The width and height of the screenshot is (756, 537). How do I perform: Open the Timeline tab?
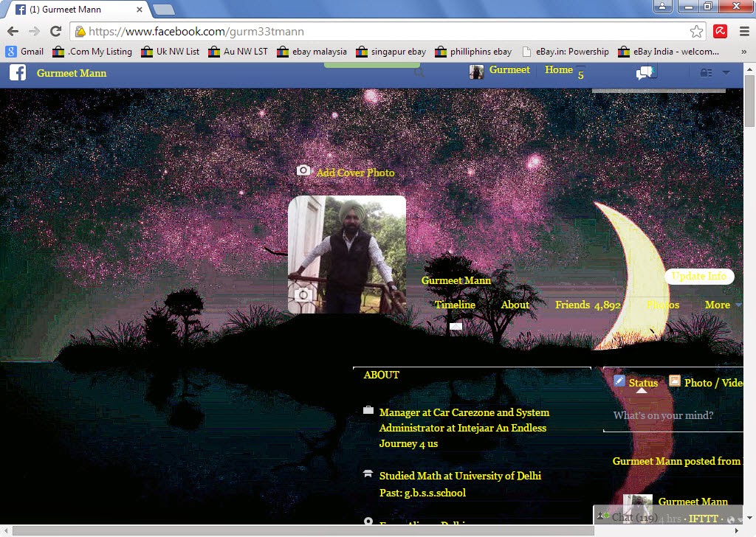455,305
